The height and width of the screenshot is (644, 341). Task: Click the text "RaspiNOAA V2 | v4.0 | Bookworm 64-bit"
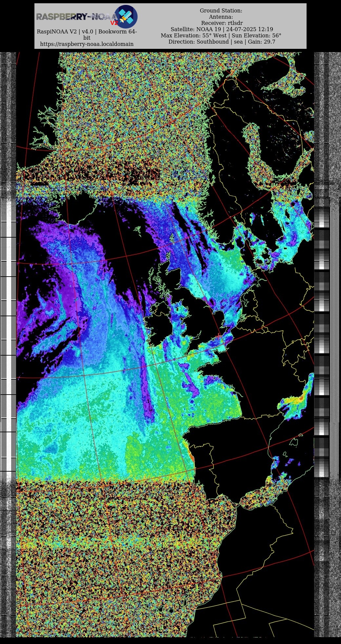[x=87, y=35]
